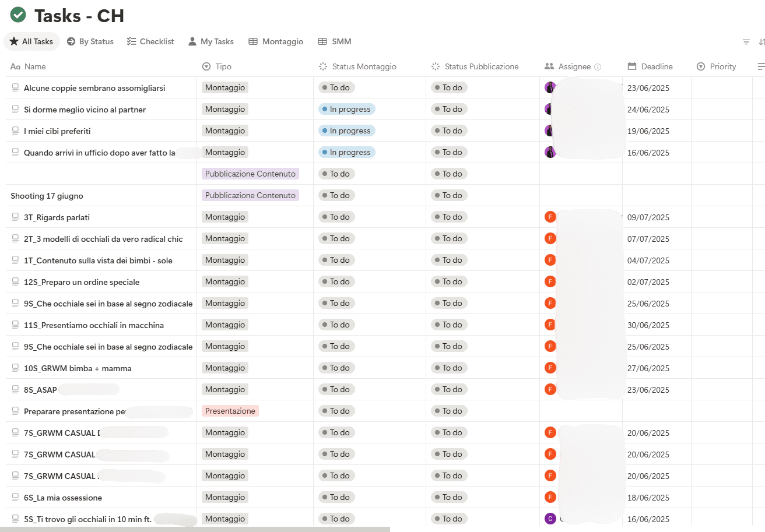Click the sort icon near the top right
Viewport: 765px width, 532px height.
coord(761,41)
